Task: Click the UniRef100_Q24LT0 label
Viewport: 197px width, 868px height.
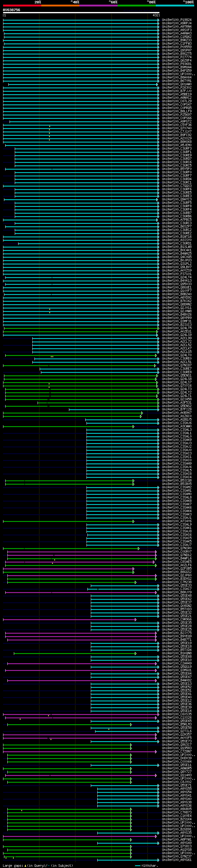Action: (177, 355)
